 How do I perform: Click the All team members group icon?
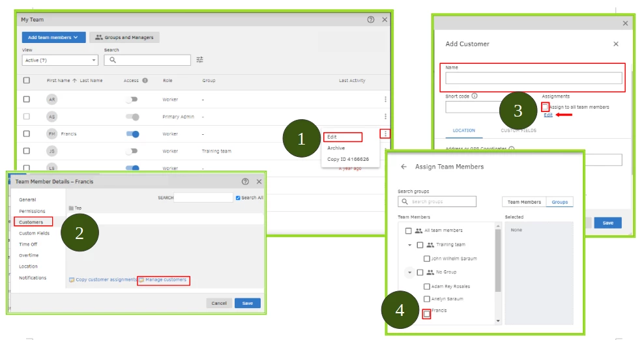(x=418, y=231)
